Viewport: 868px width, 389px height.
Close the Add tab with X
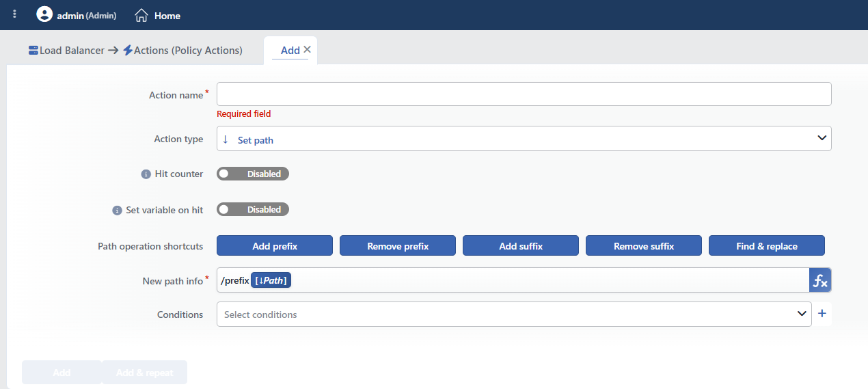click(x=307, y=49)
